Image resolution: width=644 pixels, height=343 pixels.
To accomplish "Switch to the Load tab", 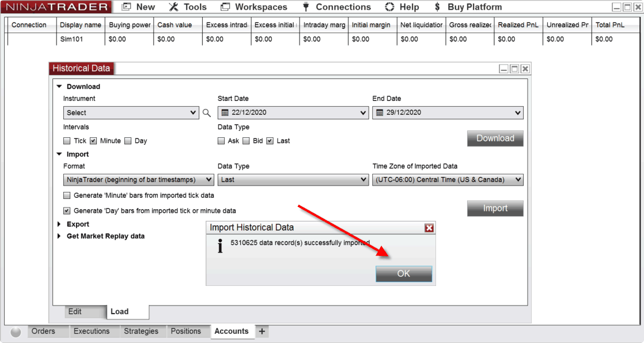I will coord(128,312).
